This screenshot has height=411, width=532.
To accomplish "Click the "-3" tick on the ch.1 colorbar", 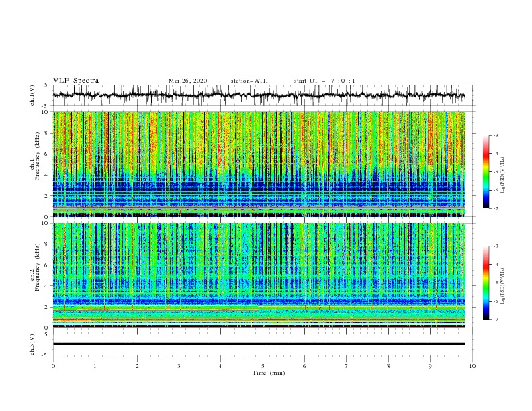I will (495, 135).
